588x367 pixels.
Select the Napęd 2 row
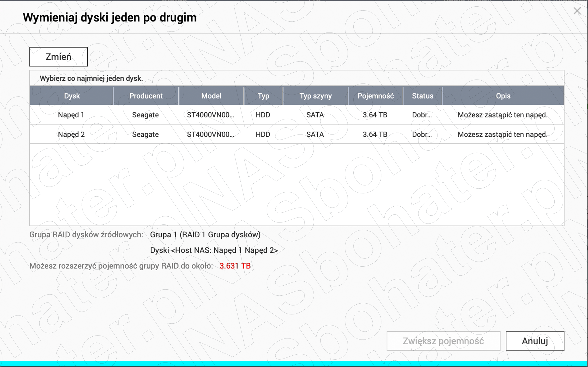(71, 134)
